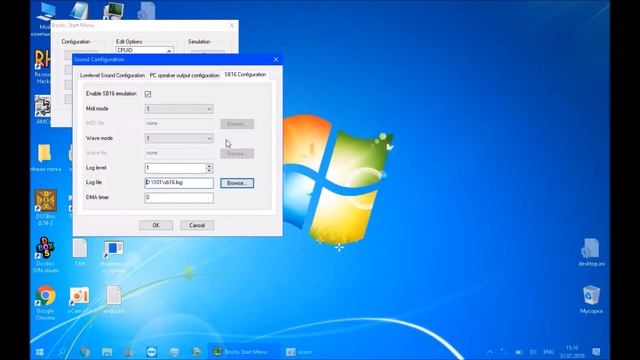
Task: Open taskbar search magnifier
Action: 62,352
